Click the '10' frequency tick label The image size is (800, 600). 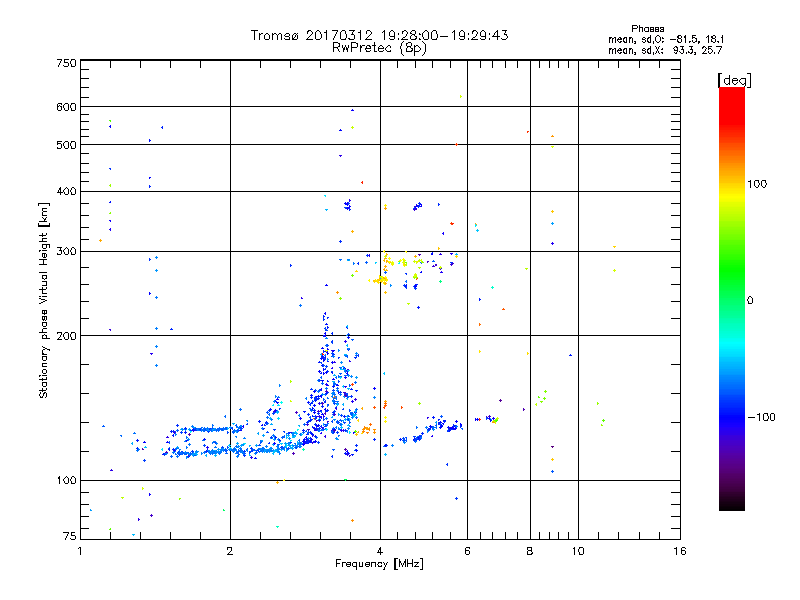click(578, 551)
